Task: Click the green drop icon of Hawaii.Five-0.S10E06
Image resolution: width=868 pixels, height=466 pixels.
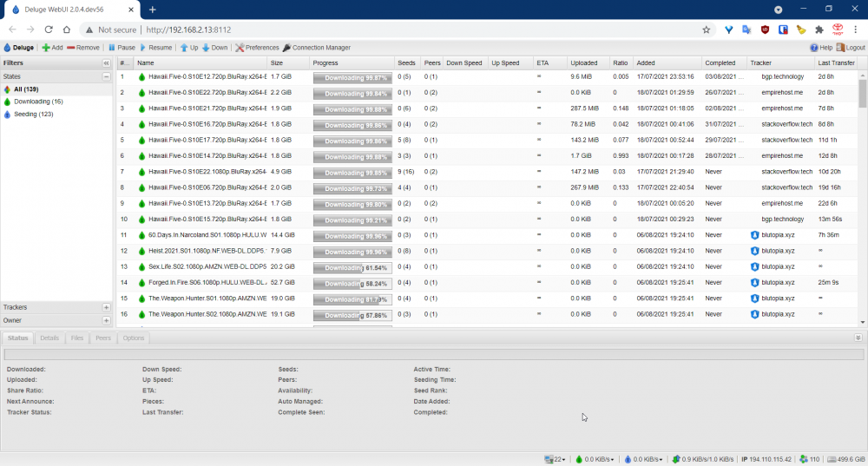Action: 141,188
